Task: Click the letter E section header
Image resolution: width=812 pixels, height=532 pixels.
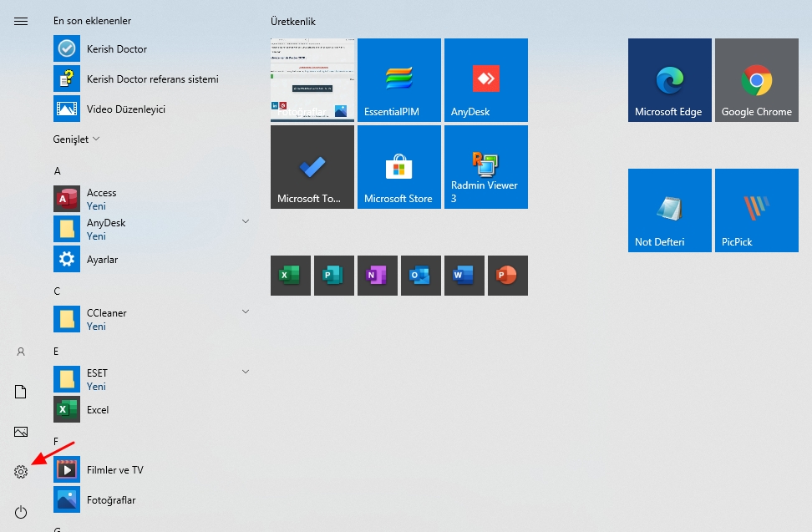Action: (56, 352)
